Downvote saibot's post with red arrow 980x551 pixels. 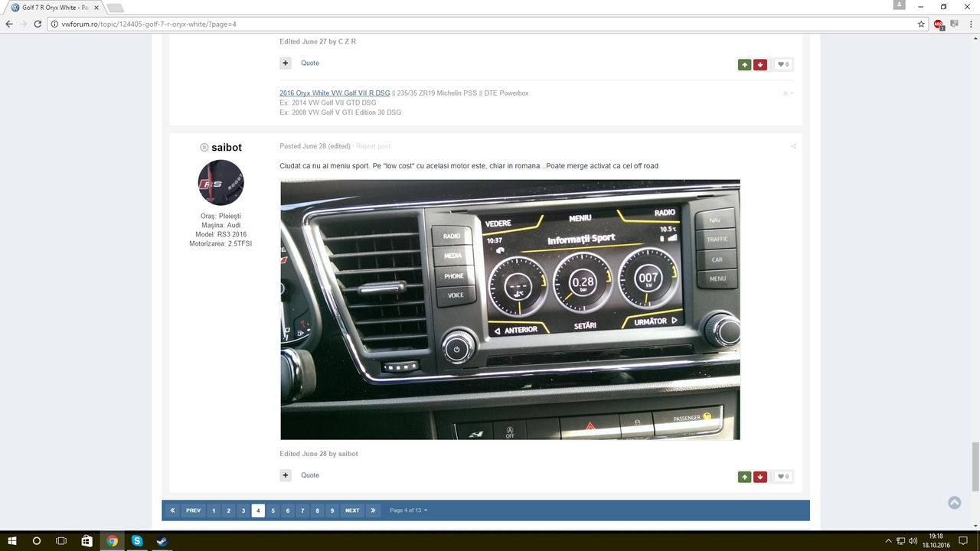coord(759,477)
